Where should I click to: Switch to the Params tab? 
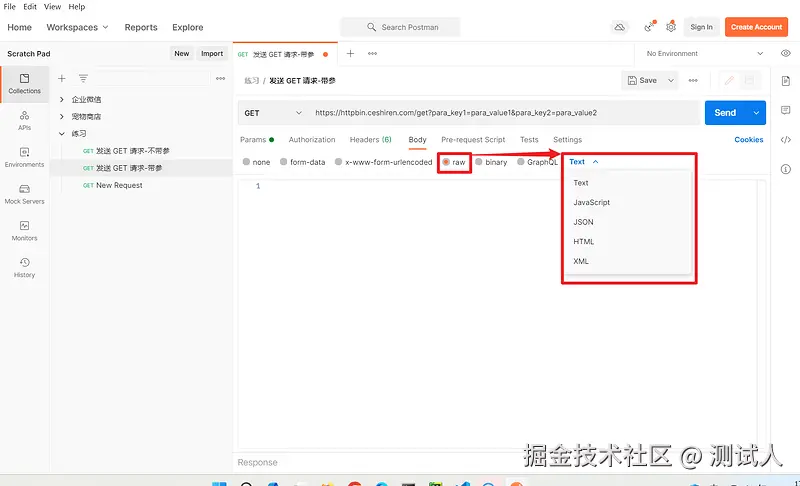pos(257,139)
